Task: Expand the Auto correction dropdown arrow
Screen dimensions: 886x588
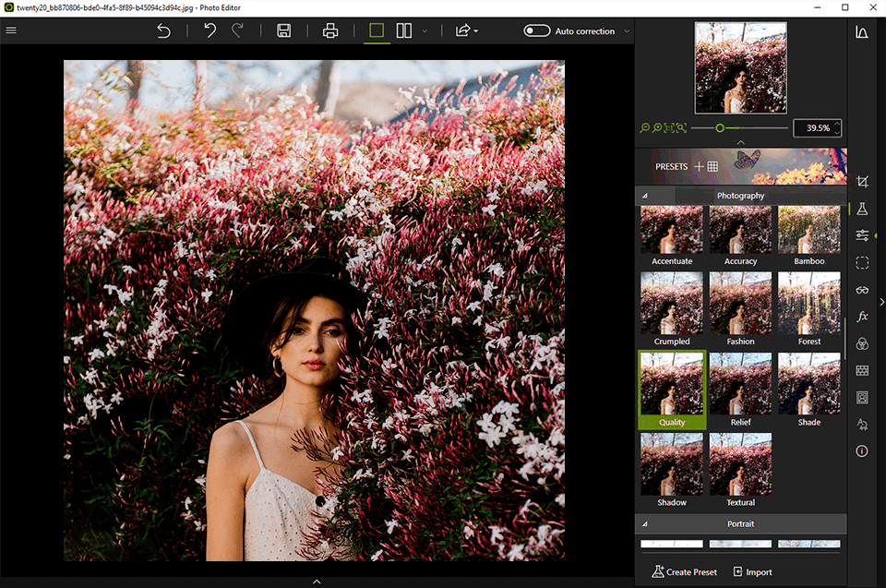Action: click(627, 30)
